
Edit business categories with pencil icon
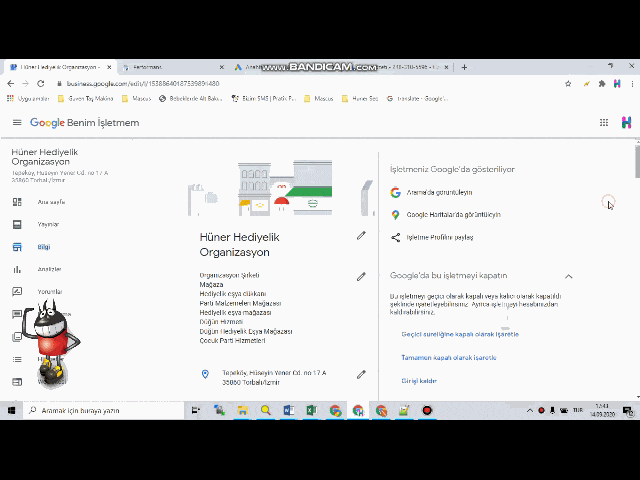[361, 277]
